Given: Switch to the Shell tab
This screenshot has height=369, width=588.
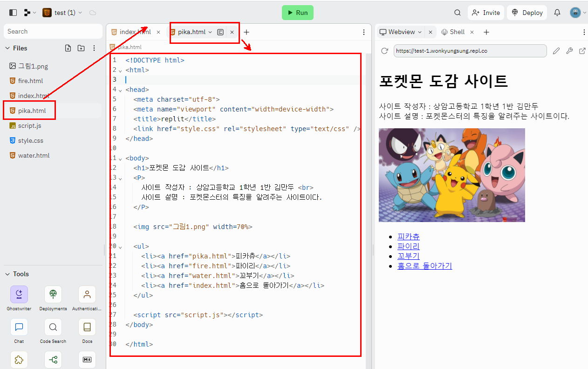Looking at the screenshot, I should coord(453,32).
